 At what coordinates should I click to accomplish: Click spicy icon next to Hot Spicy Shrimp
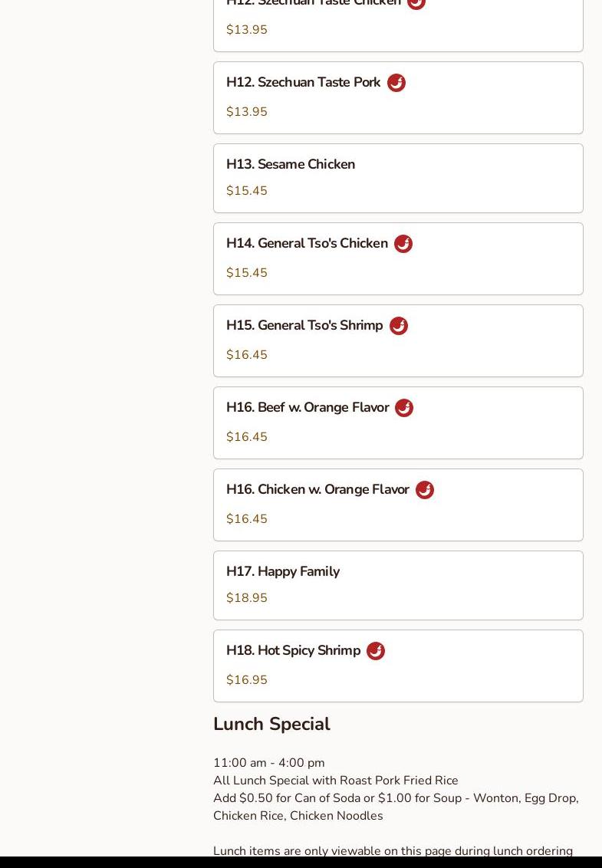tap(375, 651)
